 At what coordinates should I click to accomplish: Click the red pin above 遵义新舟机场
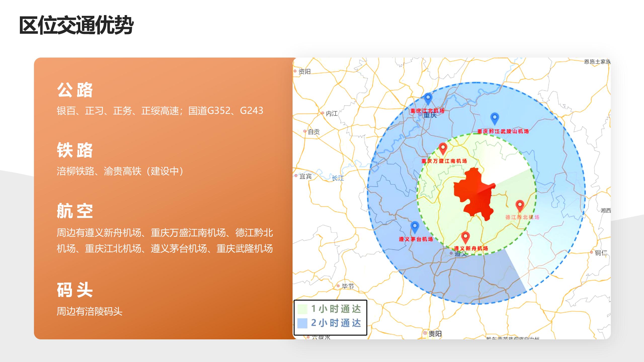pos(465,237)
